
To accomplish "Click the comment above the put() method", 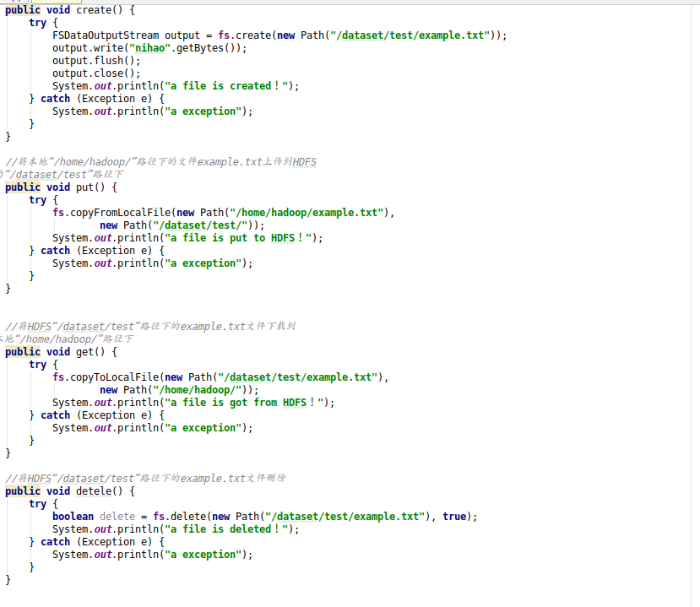I will click(x=152, y=161).
